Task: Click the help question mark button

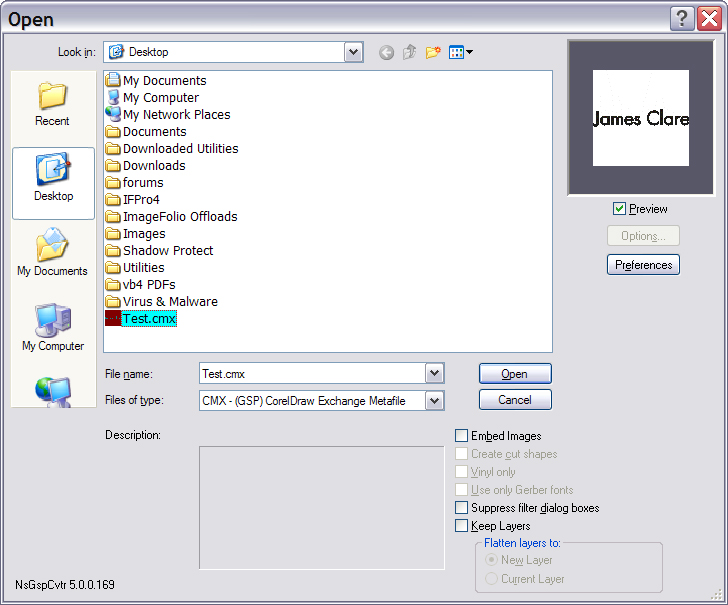Action: click(x=682, y=19)
